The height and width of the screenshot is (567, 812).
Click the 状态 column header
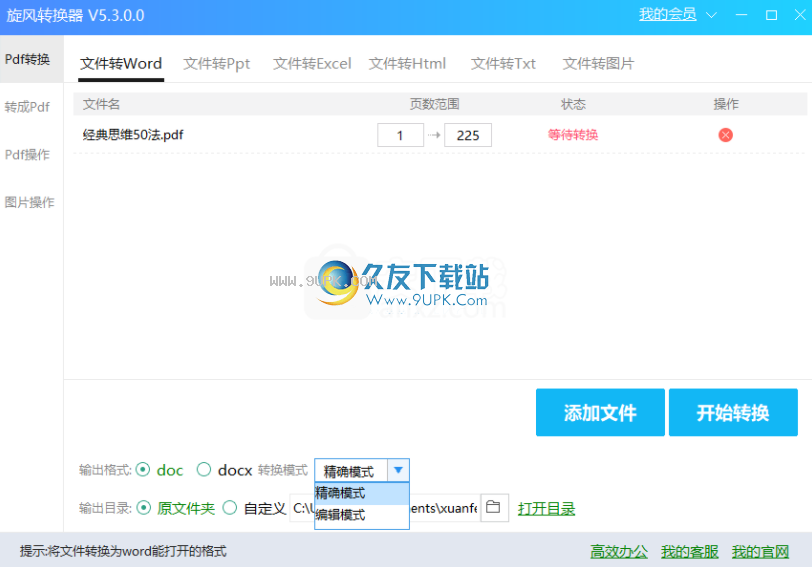[573, 105]
